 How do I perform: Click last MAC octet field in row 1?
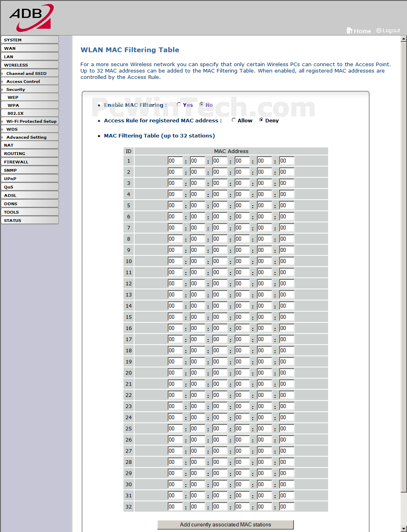point(287,161)
